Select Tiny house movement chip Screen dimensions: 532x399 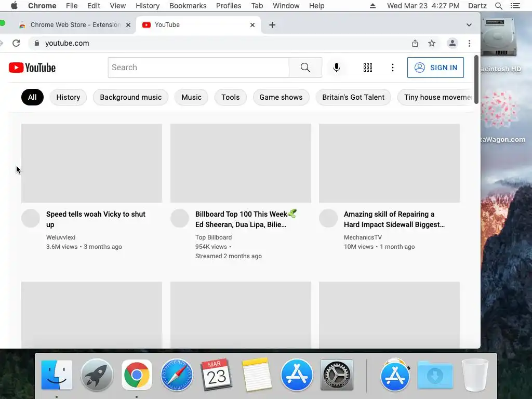(x=436, y=97)
